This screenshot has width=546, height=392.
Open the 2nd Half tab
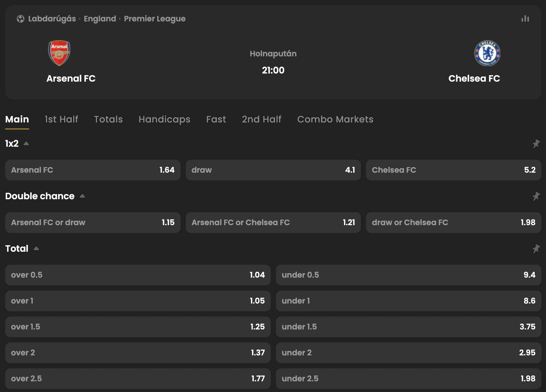point(262,119)
